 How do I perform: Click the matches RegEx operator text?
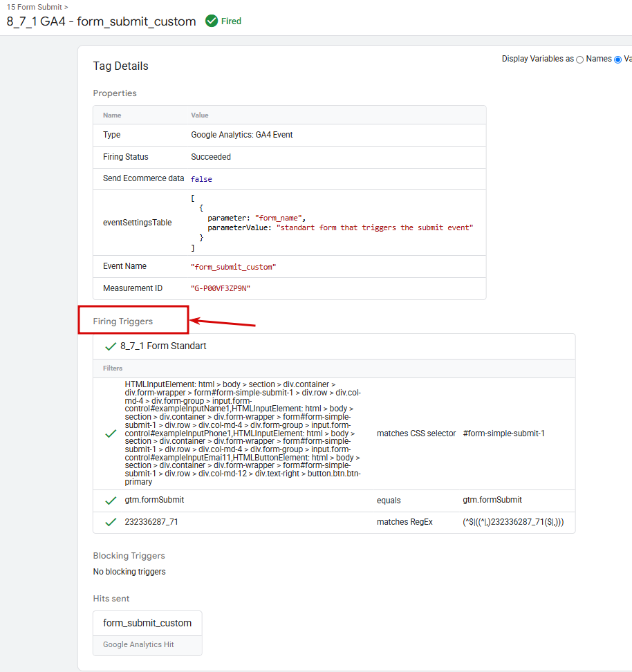pos(405,522)
